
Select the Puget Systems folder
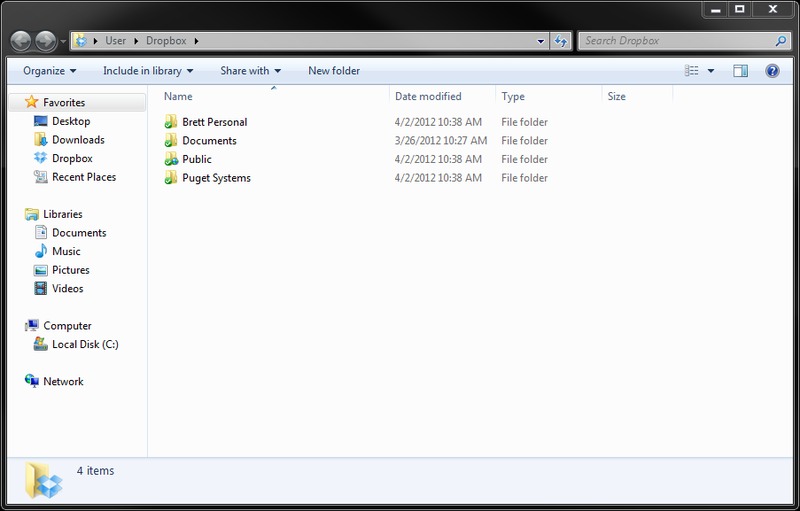pos(216,178)
